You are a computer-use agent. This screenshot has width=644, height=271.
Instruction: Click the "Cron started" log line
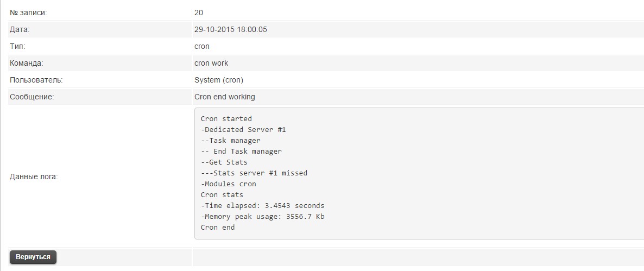coord(226,118)
